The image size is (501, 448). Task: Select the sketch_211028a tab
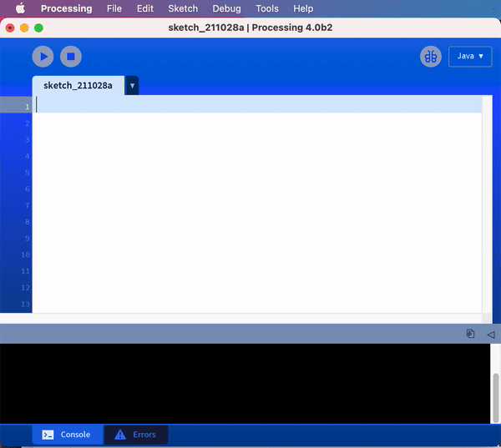pyautogui.click(x=78, y=86)
